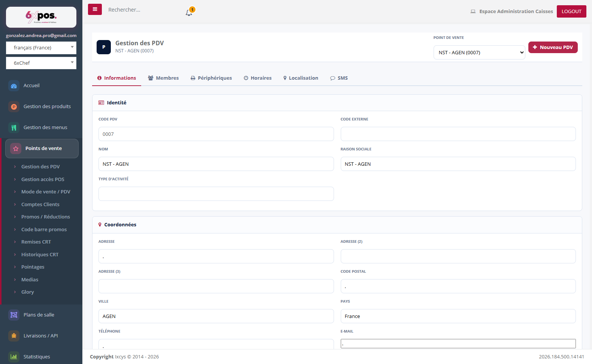The width and height of the screenshot is (592, 364).
Task: Click the LOGOUT button
Action: (x=571, y=12)
